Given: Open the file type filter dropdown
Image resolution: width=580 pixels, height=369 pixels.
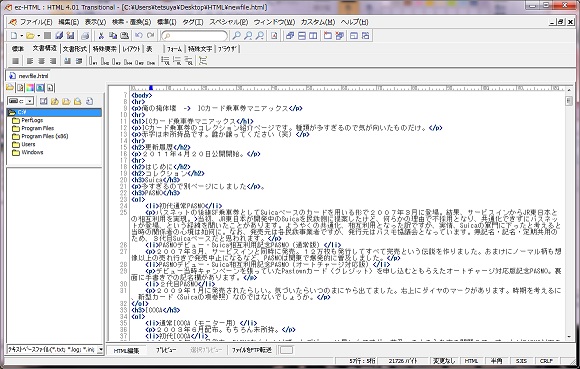Looking at the screenshot, I should click(x=100, y=349).
